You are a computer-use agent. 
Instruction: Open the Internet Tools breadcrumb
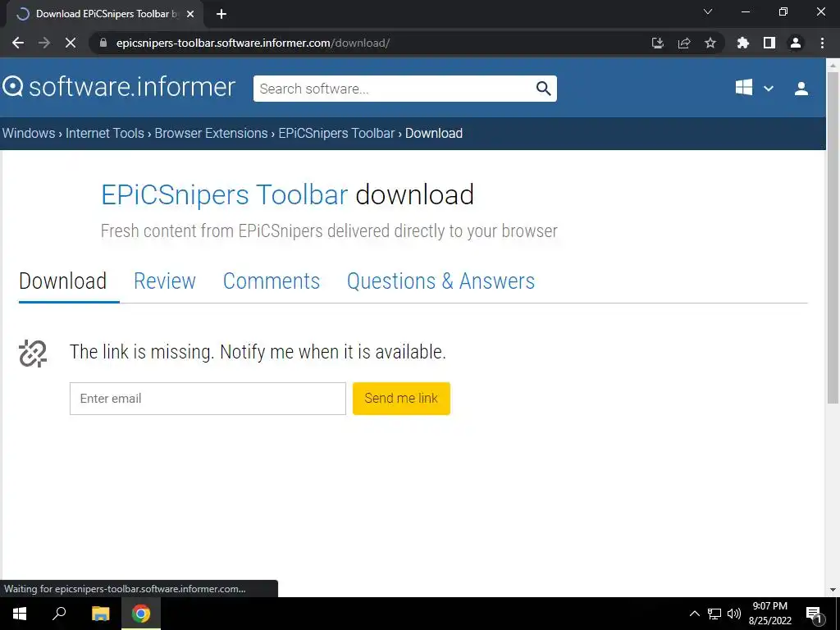(105, 134)
